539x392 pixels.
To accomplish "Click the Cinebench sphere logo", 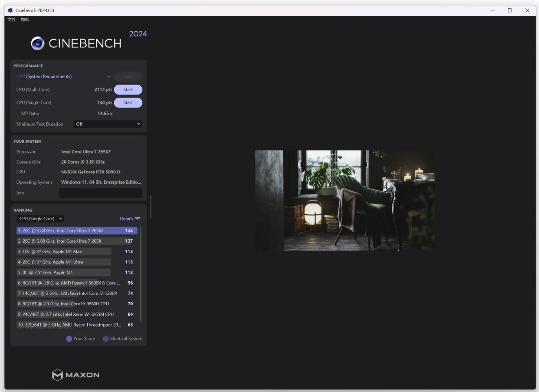I will pyautogui.click(x=38, y=43).
